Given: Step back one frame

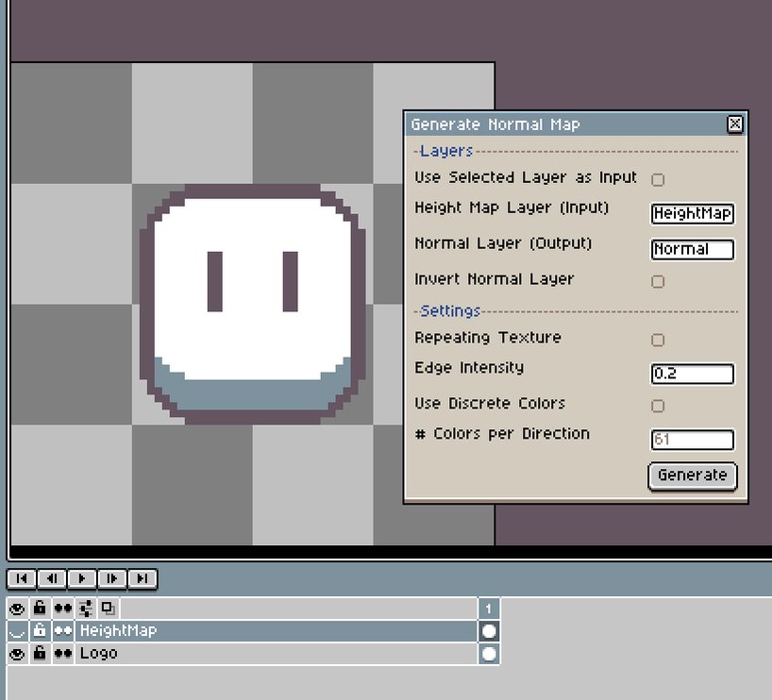Looking at the screenshot, I should [52, 579].
